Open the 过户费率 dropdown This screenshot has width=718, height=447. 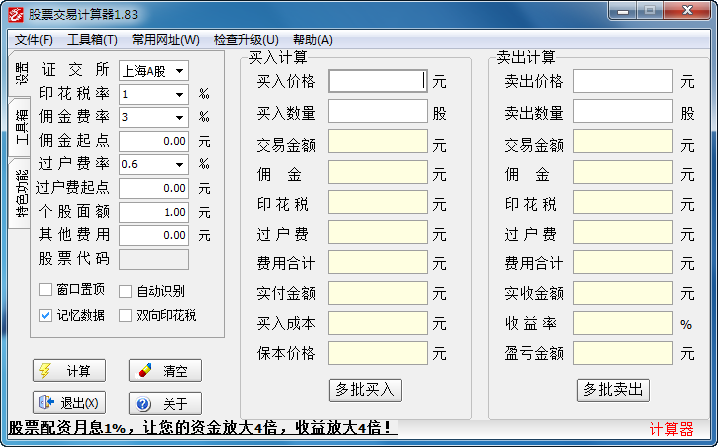(154, 164)
